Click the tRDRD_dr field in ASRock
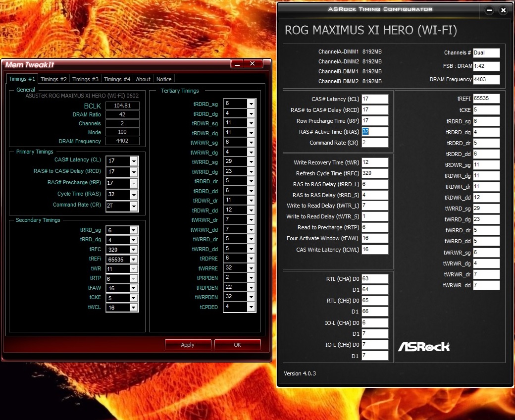This screenshot has height=420, width=515. pos(486,143)
